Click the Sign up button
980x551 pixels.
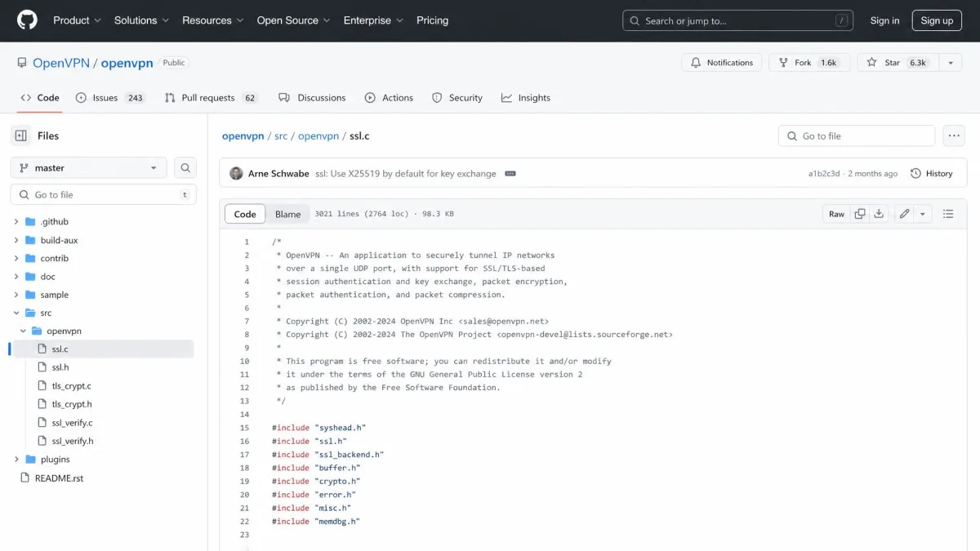pos(937,20)
